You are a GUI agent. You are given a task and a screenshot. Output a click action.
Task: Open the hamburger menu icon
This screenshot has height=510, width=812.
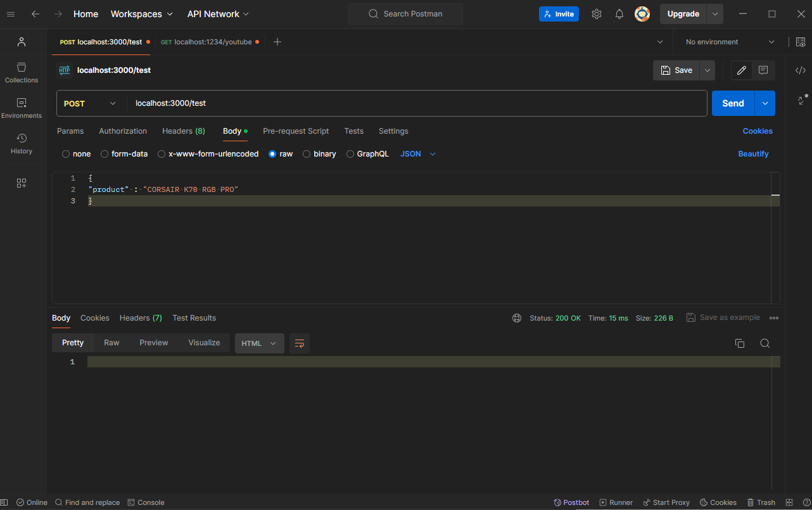coord(11,14)
